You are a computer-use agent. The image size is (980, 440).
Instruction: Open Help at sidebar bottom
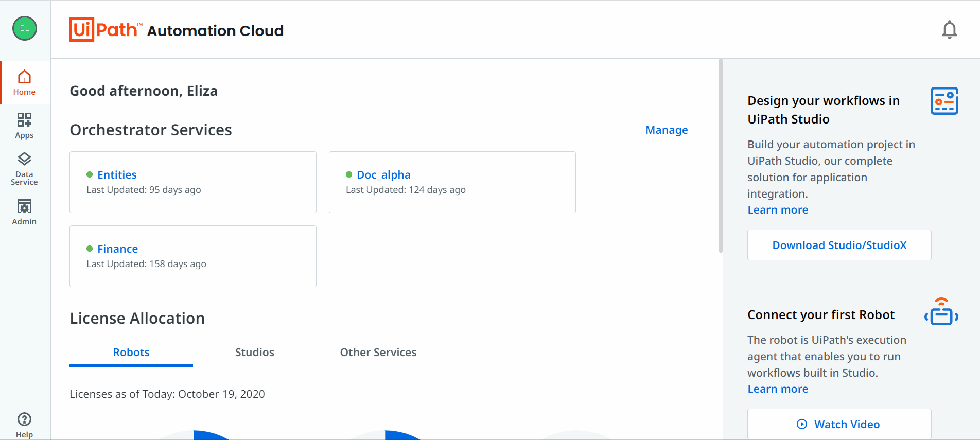coord(24,425)
